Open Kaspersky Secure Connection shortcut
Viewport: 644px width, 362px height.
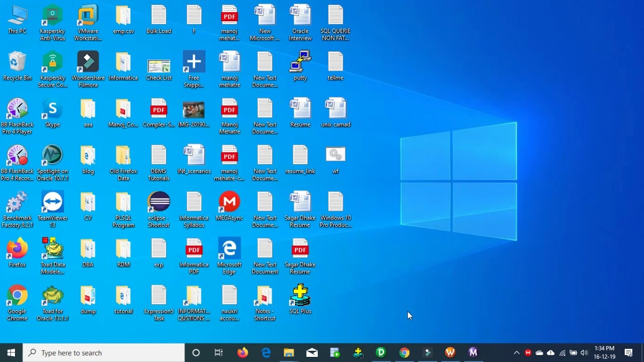pyautogui.click(x=52, y=70)
